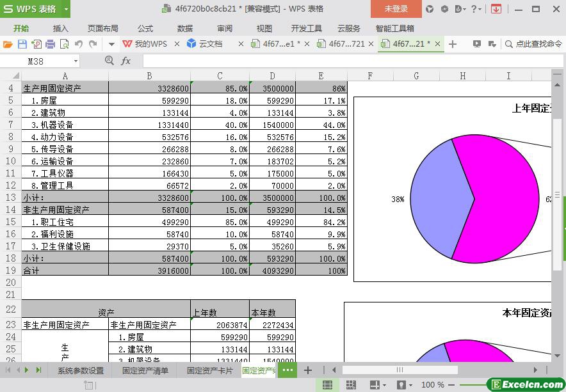Click the hexagon icon in title bar
The height and width of the screenshot is (392, 566).
(x=444, y=9)
